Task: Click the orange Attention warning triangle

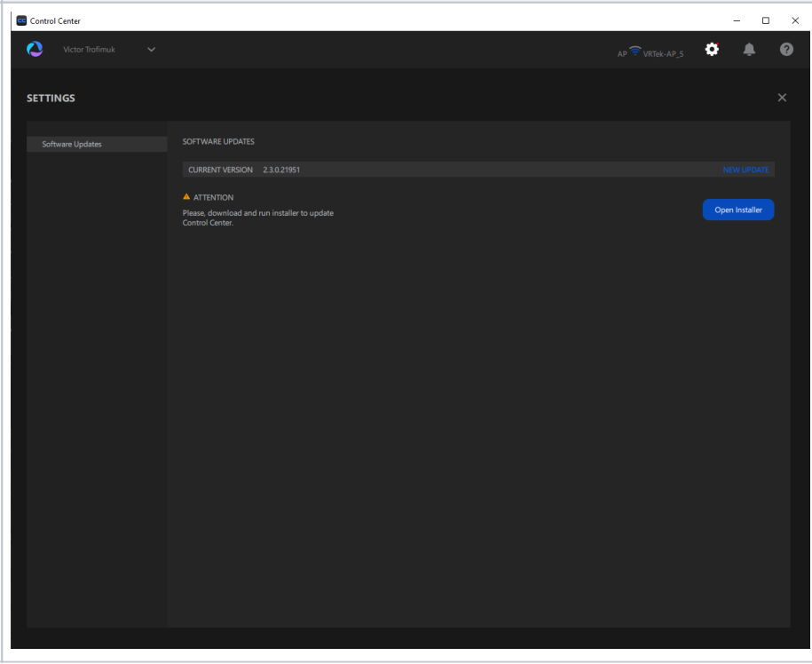Action: point(186,197)
